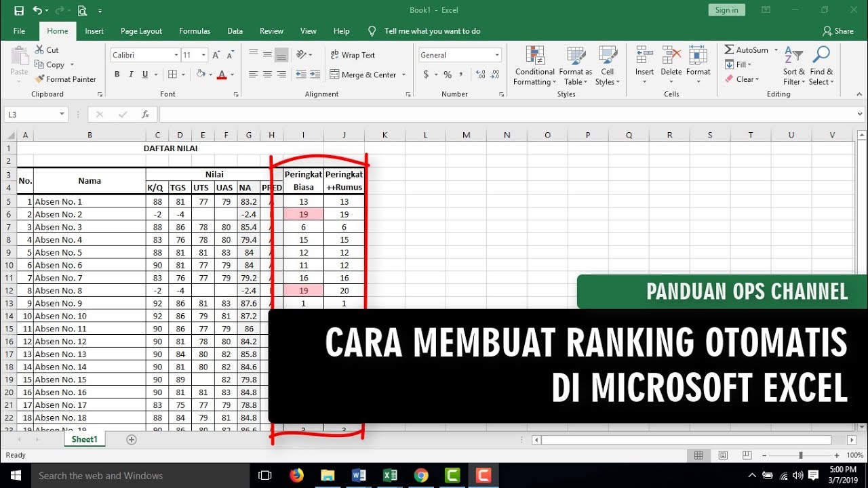
Task: Click the insert function fx icon
Action: (145, 115)
